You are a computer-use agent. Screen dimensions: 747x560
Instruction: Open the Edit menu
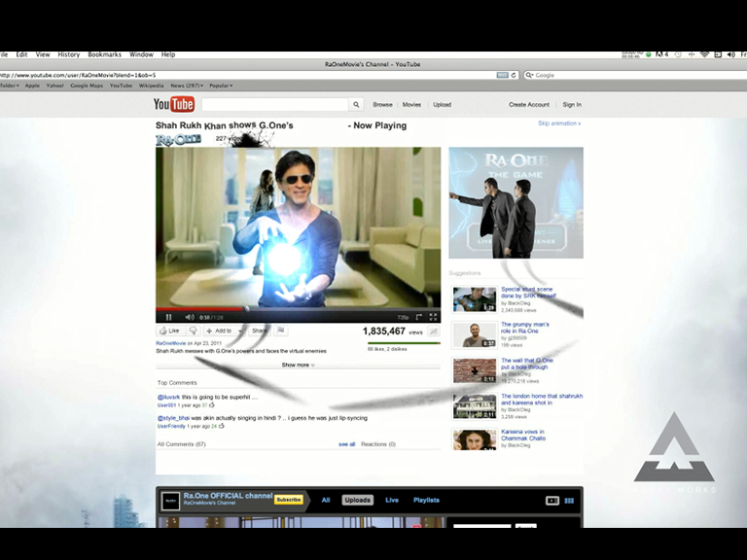[22, 54]
